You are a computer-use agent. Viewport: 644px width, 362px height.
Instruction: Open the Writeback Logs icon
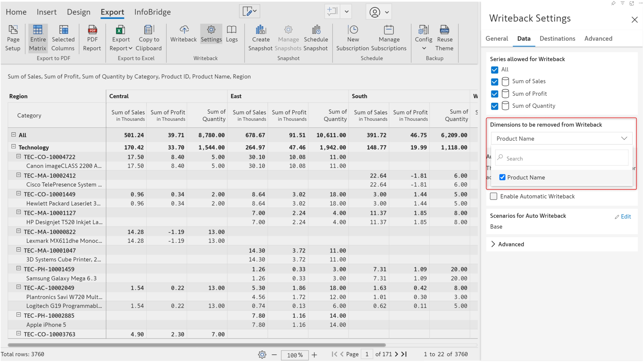point(231,30)
